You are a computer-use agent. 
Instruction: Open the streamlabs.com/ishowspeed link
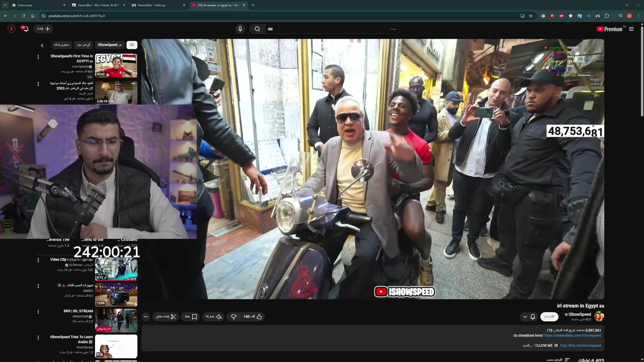coord(573,335)
